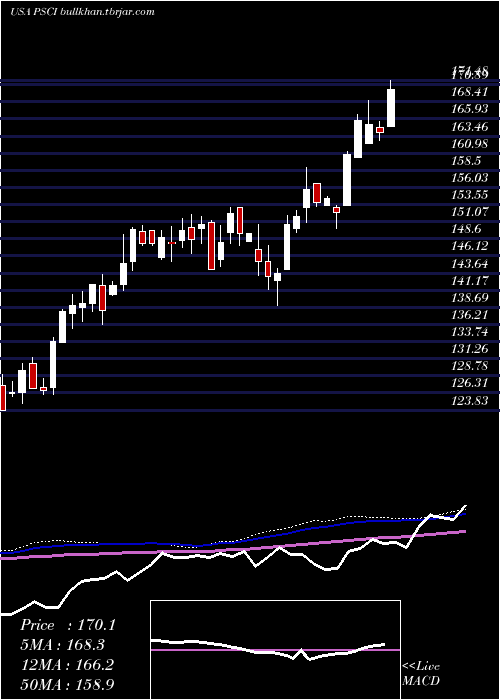500x700 pixels.
Task: Click the 146.12 price level label
Action: tap(470, 246)
